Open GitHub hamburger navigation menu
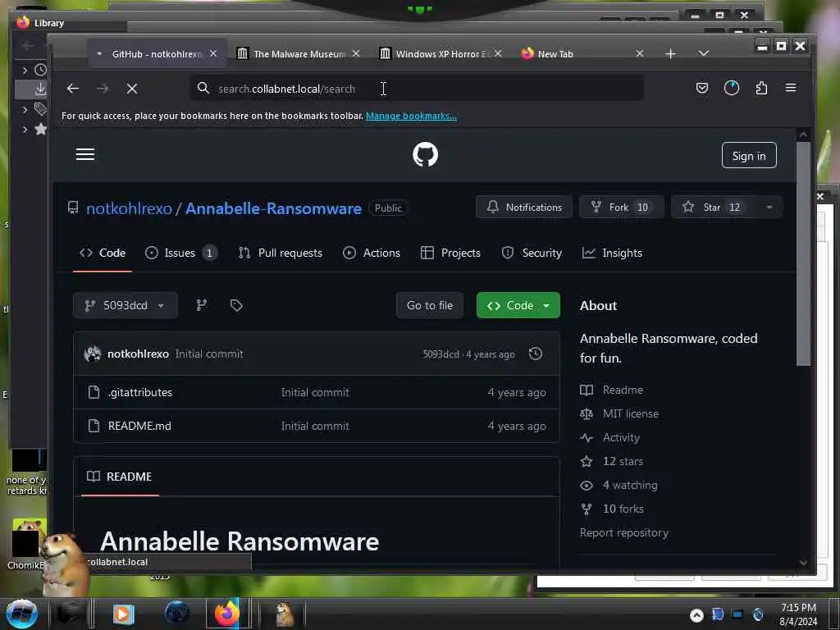Image resolution: width=840 pixels, height=630 pixels. [x=85, y=154]
